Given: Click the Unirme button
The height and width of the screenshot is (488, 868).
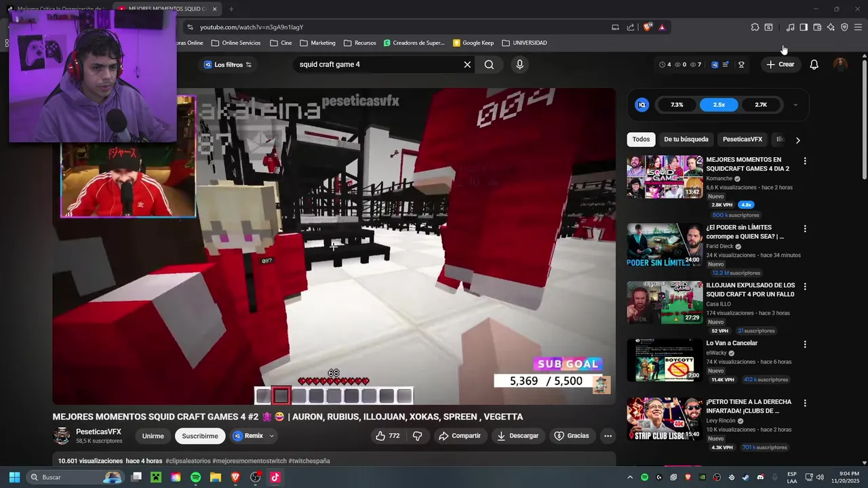Looking at the screenshot, I should pyautogui.click(x=153, y=436).
